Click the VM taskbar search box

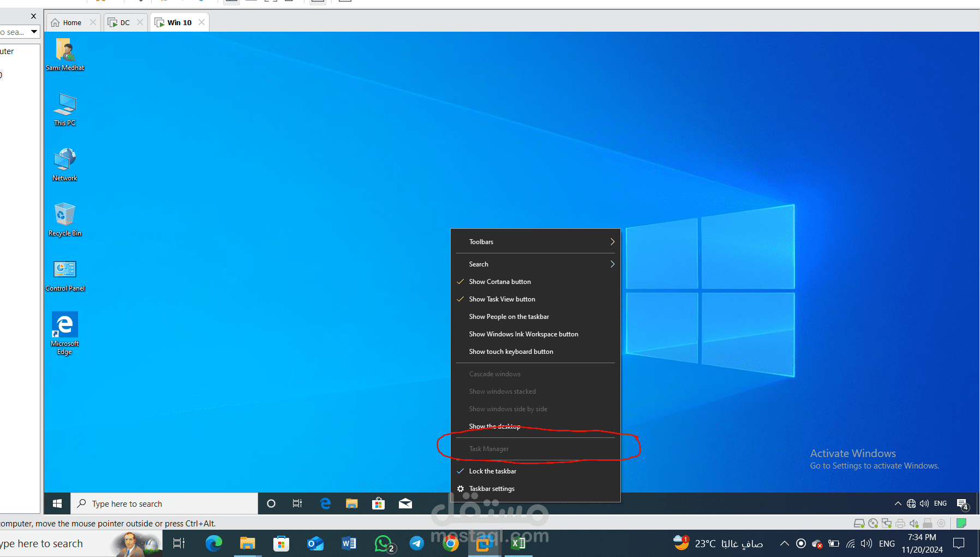tap(164, 503)
